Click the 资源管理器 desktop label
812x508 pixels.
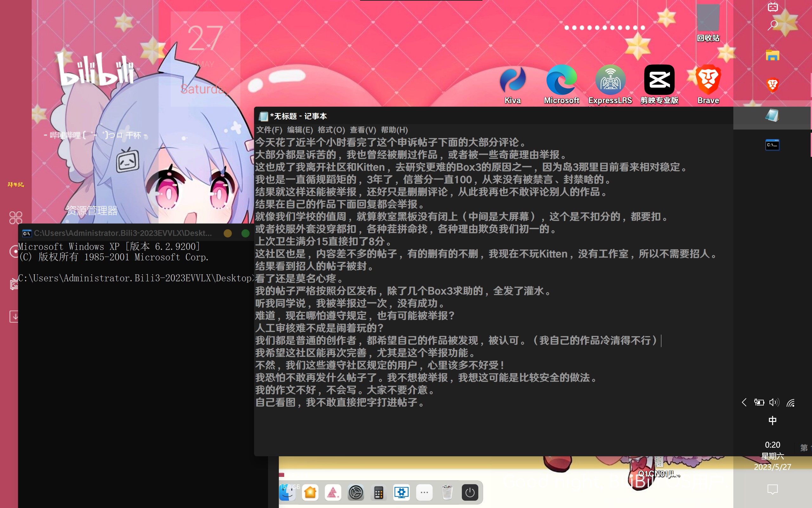(x=92, y=211)
